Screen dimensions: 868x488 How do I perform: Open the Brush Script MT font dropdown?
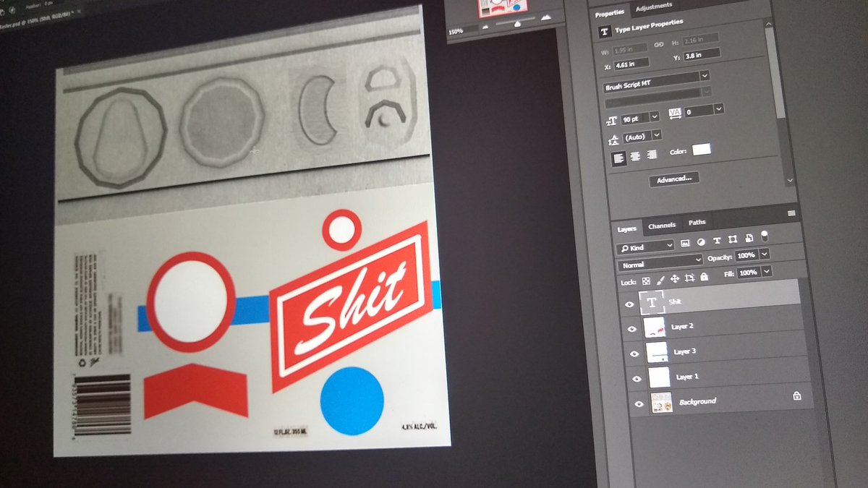(705, 76)
